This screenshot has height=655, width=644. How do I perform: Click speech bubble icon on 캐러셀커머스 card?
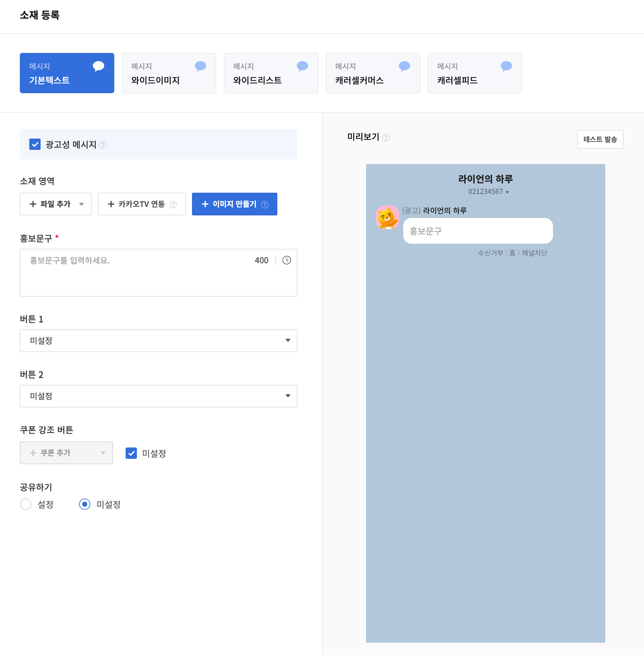click(x=404, y=66)
